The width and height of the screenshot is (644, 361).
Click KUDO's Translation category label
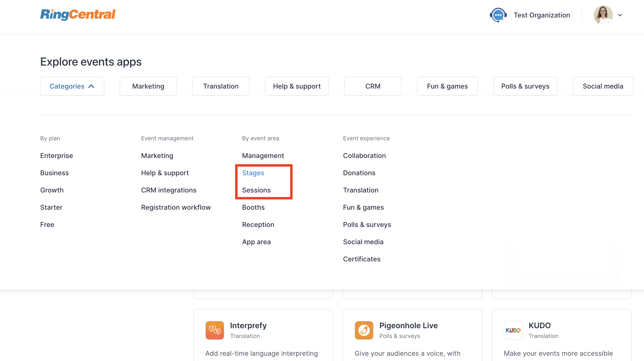point(544,336)
